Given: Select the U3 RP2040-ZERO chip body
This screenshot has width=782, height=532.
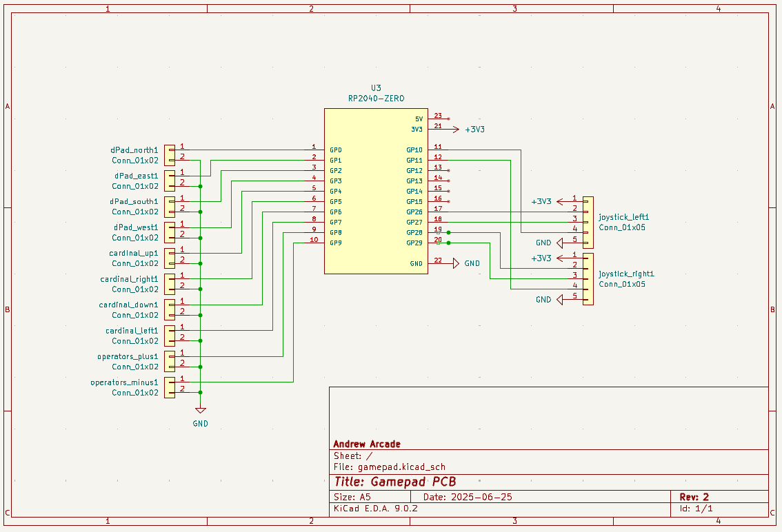Looking at the screenshot, I should (x=376, y=191).
